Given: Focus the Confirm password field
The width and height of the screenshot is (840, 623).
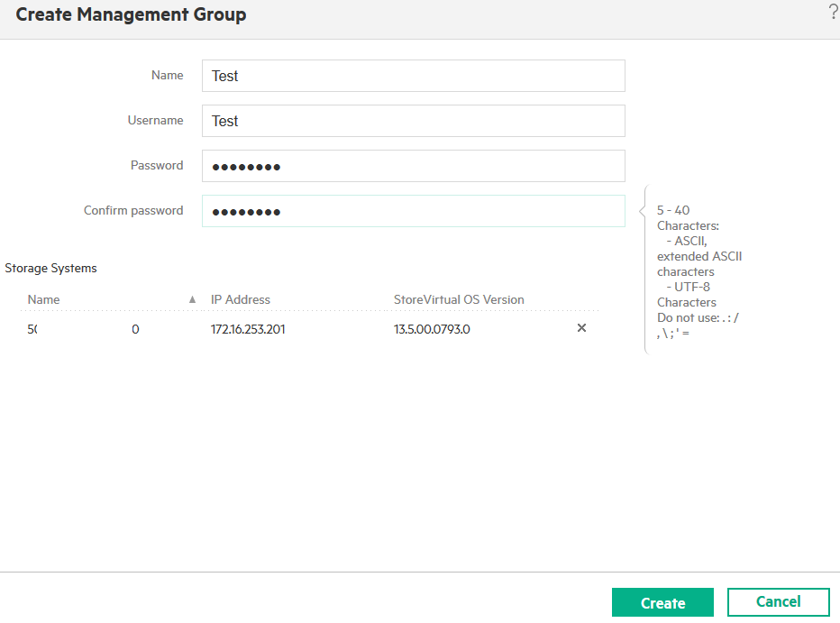Looking at the screenshot, I should click(x=413, y=211).
